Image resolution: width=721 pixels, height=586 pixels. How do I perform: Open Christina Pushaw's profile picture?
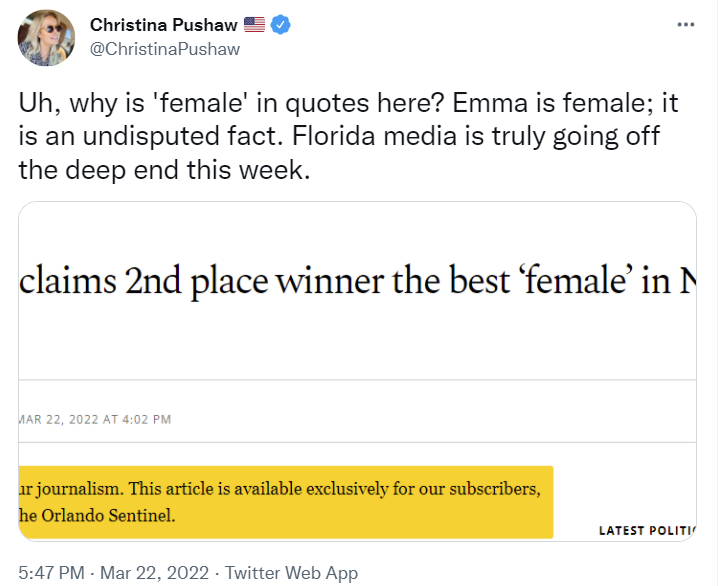(46, 38)
